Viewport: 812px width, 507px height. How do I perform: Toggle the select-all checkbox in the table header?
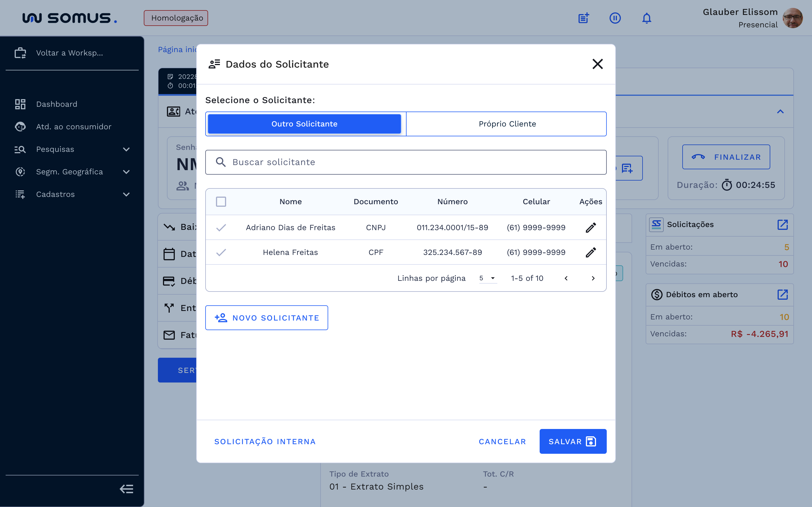[x=221, y=201]
